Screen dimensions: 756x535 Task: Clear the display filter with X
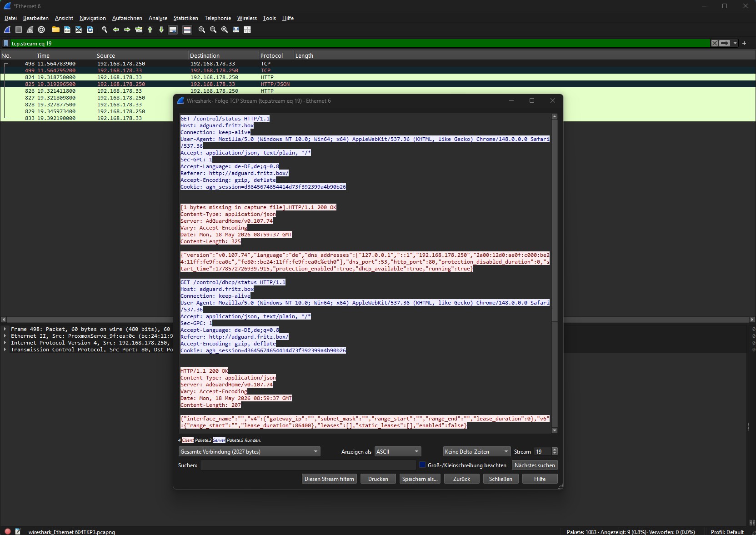point(715,43)
